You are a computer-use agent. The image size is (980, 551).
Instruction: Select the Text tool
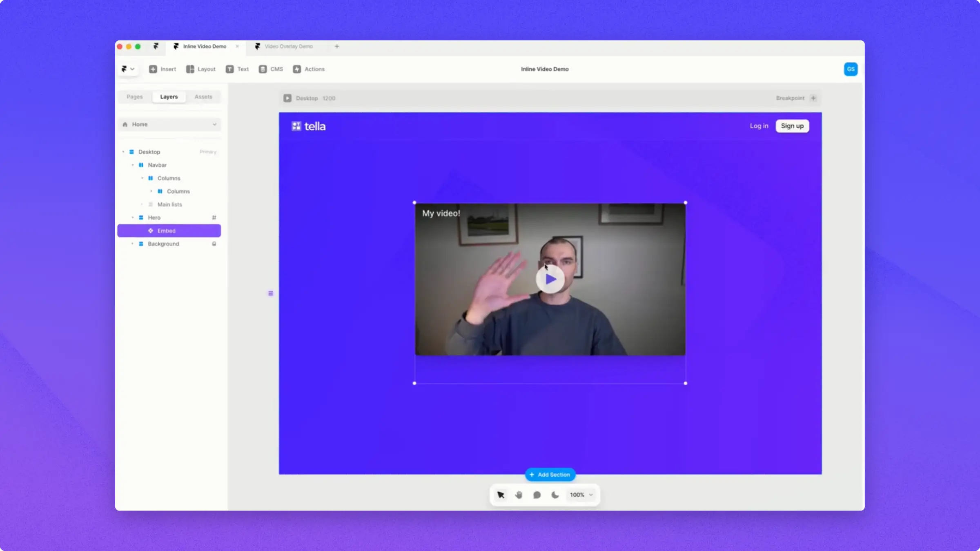237,69
